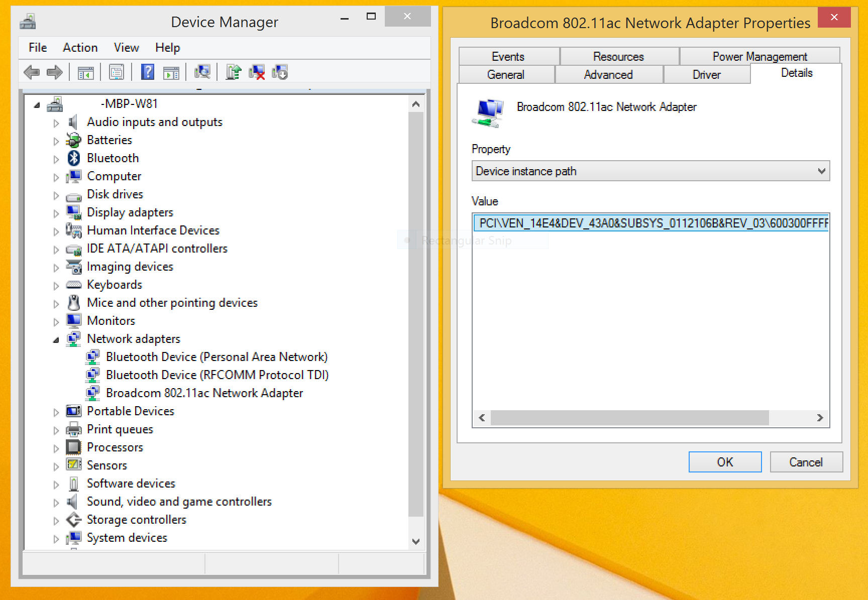
Task: Click the Sensors category icon
Action: (74, 465)
